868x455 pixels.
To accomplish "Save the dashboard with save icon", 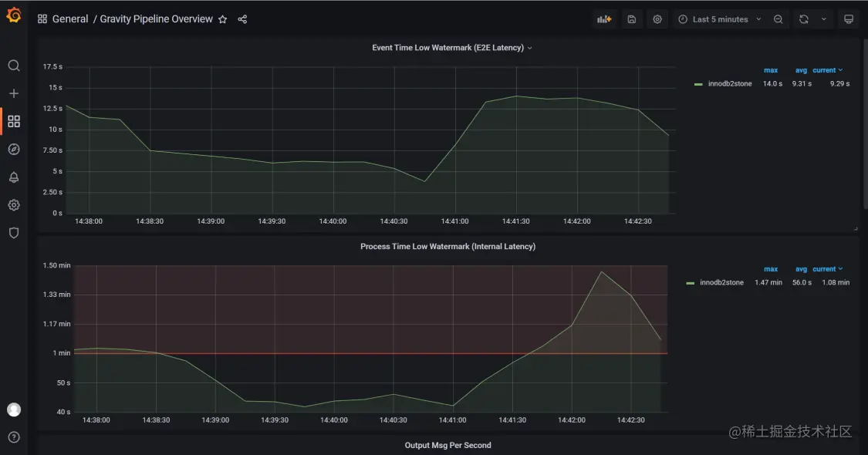I will pos(632,19).
